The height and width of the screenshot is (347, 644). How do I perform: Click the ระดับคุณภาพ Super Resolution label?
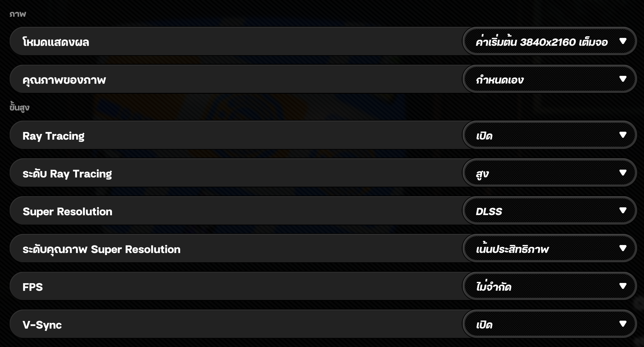coord(102,249)
